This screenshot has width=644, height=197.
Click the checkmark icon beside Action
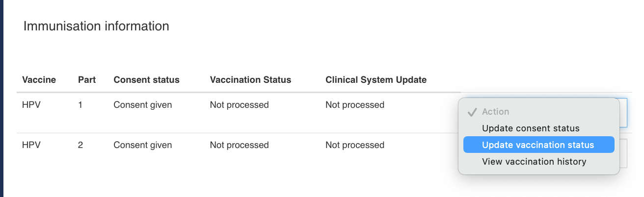(x=472, y=112)
